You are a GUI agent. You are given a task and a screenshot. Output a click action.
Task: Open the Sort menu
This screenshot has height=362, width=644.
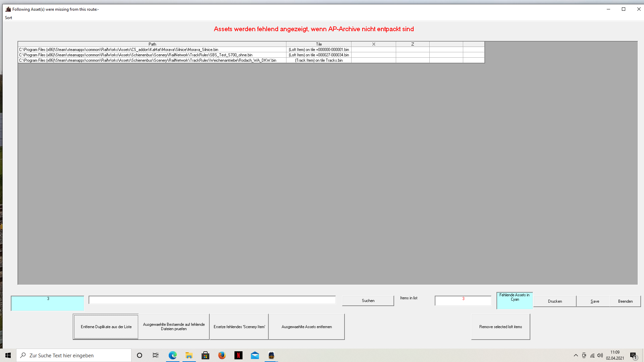(8, 18)
